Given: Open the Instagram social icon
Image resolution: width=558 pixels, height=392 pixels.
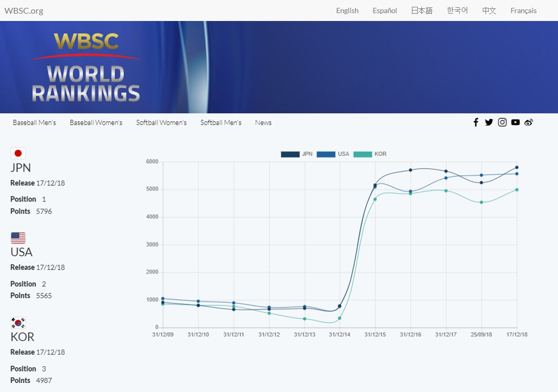Looking at the screenshot, I should pos(502,122).
